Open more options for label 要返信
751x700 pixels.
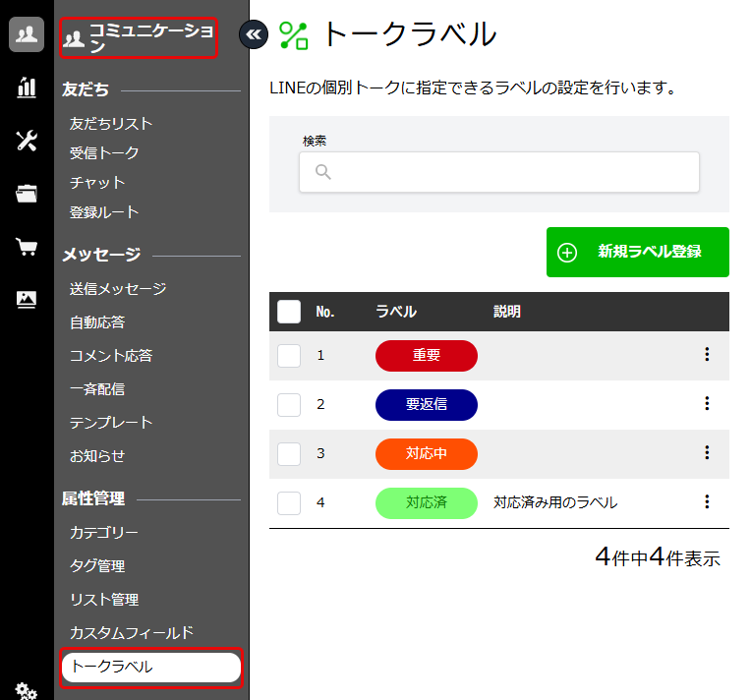click(707, 403)
